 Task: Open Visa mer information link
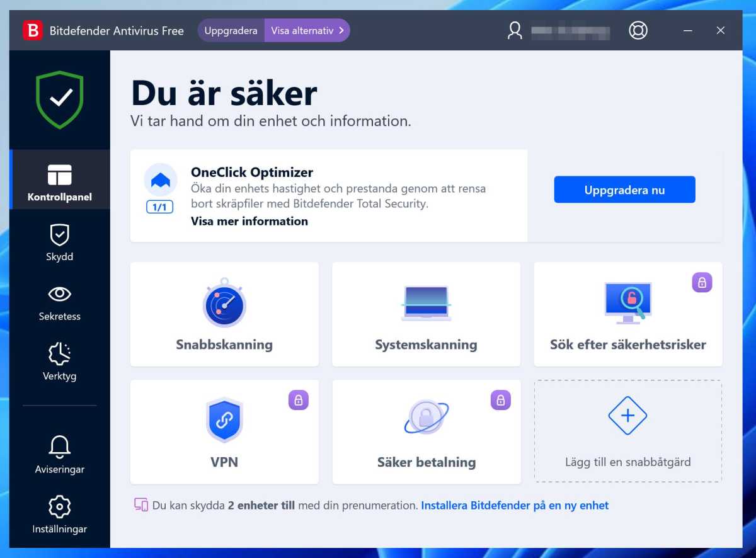[x=249, y=221]
